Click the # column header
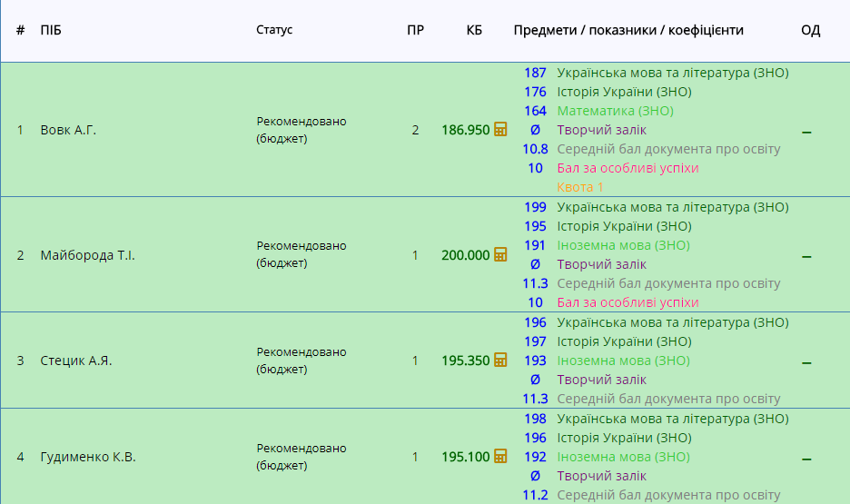Screen dimensions: 850x504 tap(20, 30)
